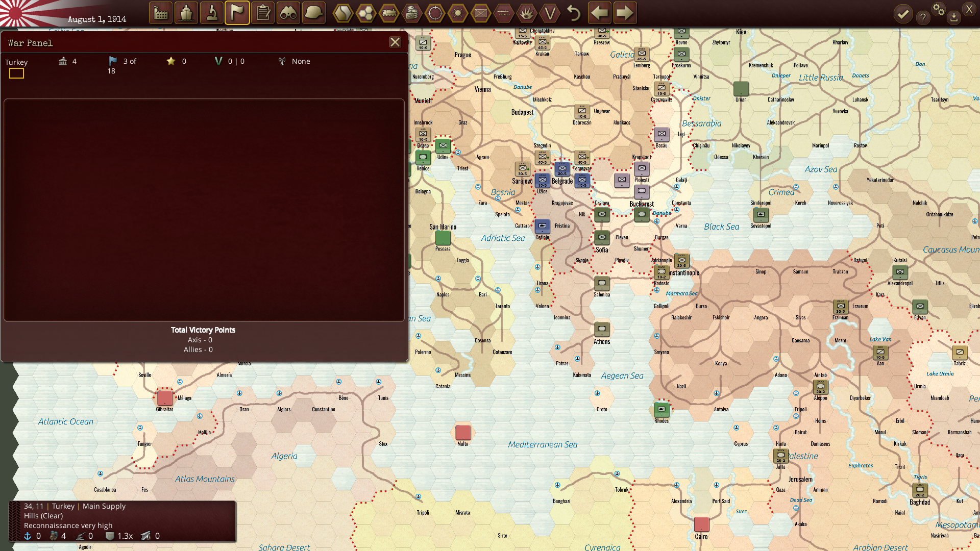Select the unit at Bacau
Viewport: 980px width, 551px height.
pos(661,135)
